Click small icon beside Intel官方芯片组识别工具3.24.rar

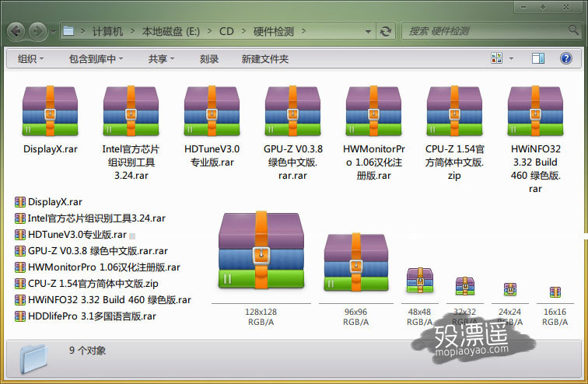(x=20, y=218)
